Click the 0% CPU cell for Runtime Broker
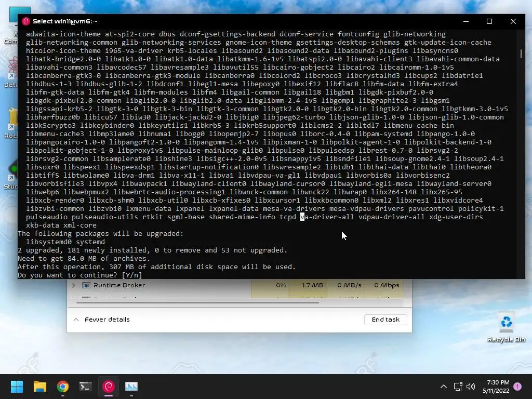This screenshot has height=399, width=532. pyautogui.click(x=270, y=285)
